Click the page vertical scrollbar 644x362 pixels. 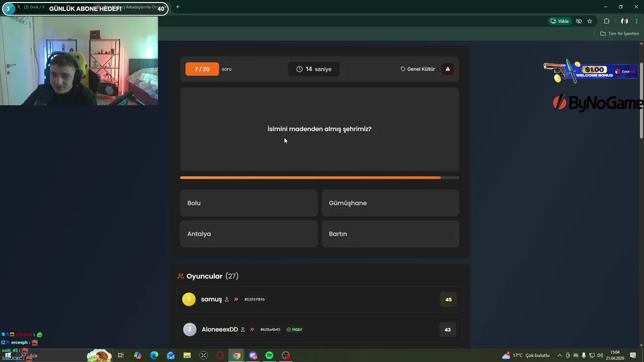(641, 101)
